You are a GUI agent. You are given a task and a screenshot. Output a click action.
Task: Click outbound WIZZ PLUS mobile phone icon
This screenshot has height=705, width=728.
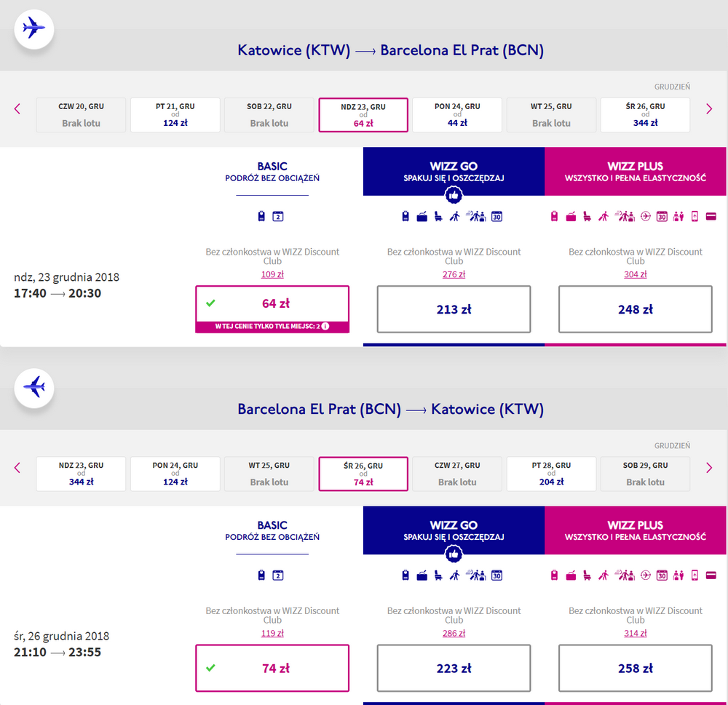(695, 216)
